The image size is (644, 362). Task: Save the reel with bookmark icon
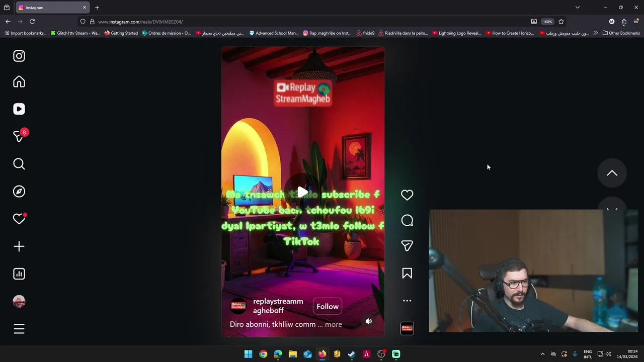click(407, 273)
